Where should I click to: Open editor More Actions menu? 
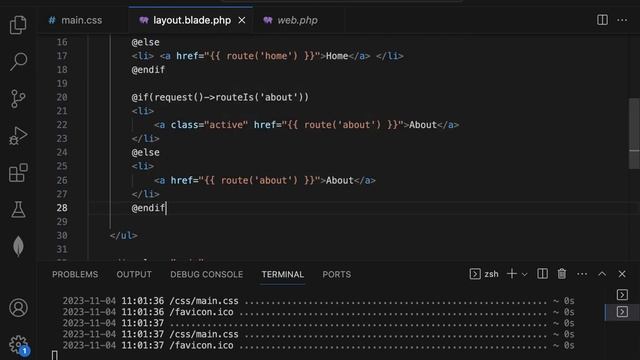(x=622, y=20)
